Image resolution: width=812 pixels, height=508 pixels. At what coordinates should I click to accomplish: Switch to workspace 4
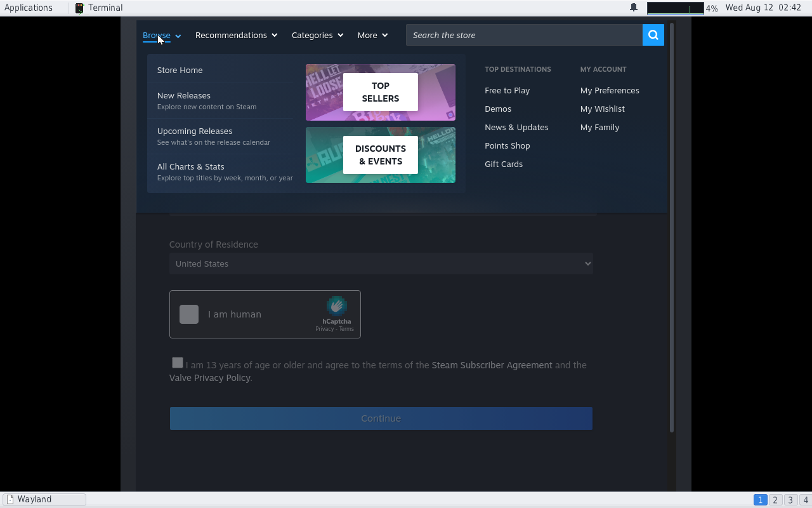click(x=805, y=500)
